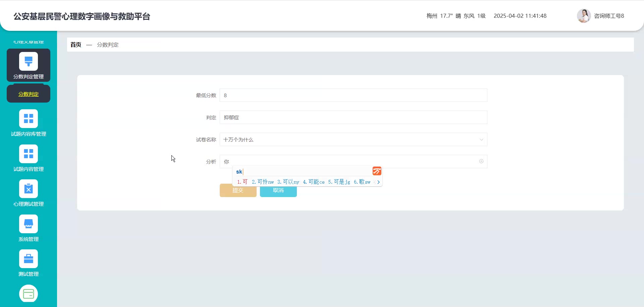Focus the 最低分数 input field
Screen dimensions: 644x307
(353, 95)
